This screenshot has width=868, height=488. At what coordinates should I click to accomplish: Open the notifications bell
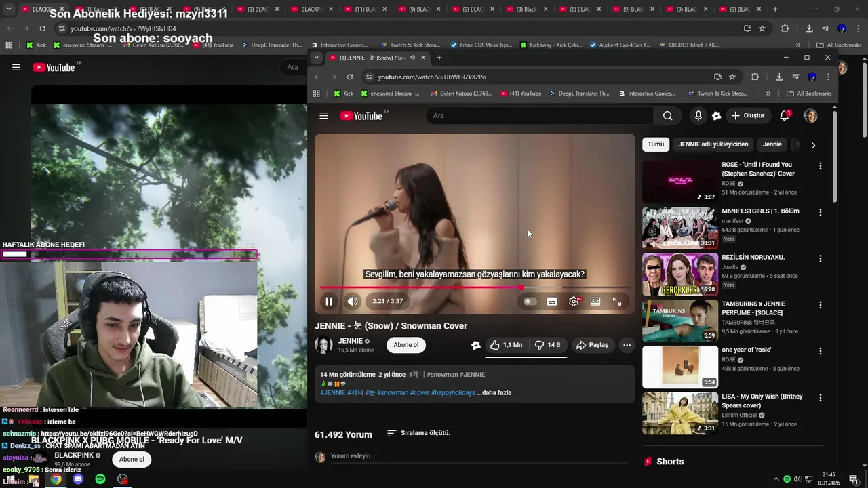[785, 116]
